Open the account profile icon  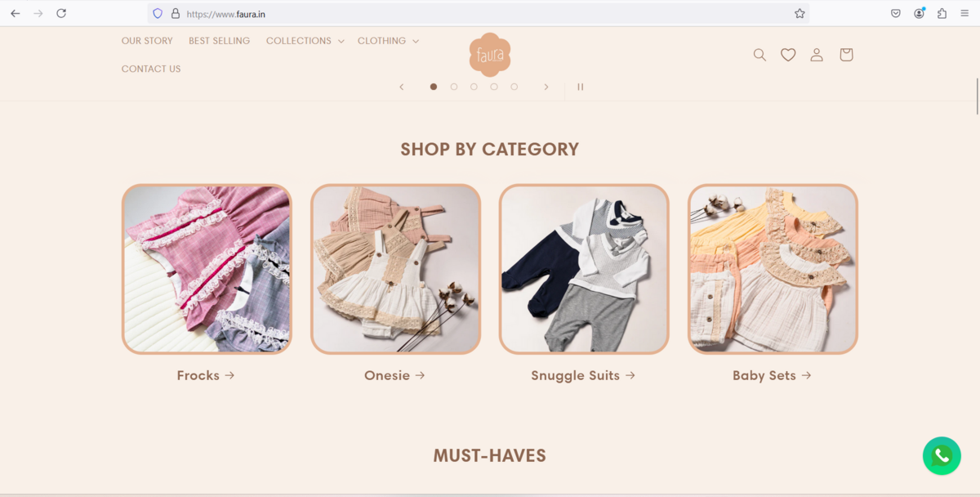(x=817, y=55)
